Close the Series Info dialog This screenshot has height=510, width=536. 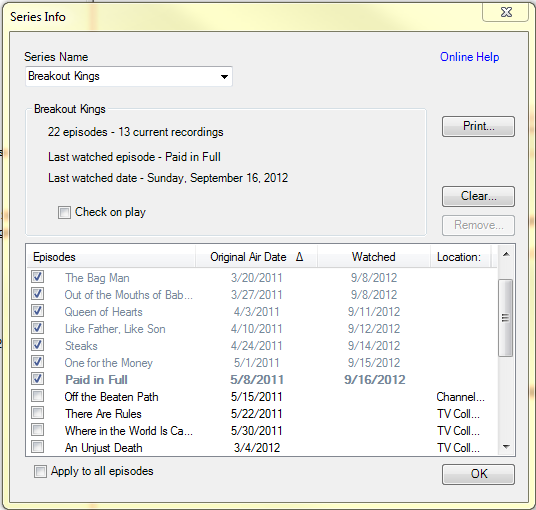click(506, 13)
